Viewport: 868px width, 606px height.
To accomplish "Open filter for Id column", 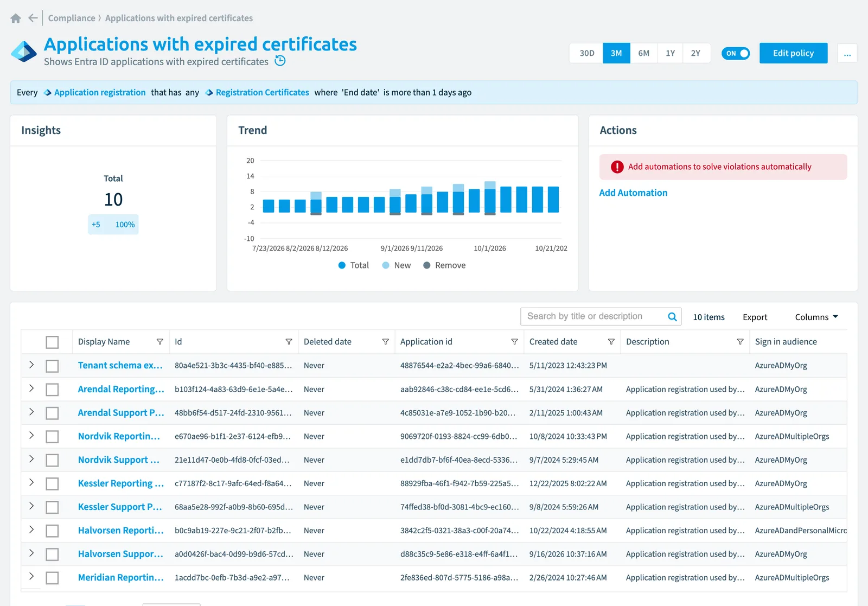I will pos(289,342).
